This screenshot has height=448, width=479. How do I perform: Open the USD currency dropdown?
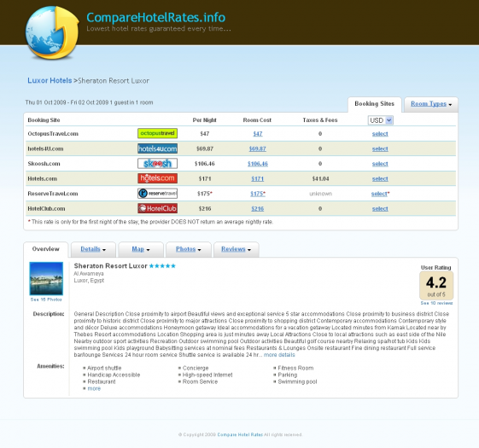point(380,120)
